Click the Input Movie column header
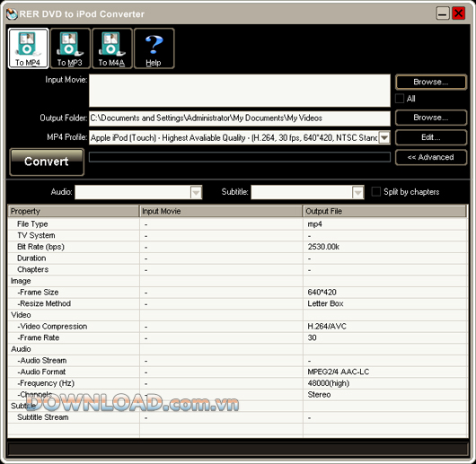This screenshot has width=476, height=464. pos(221,211)
